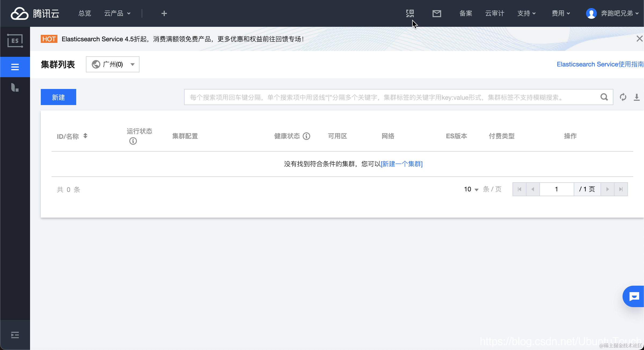Viewport: 644px width, 350px height.
Task: Click the create a new cluster link
Action: point(401,164)
